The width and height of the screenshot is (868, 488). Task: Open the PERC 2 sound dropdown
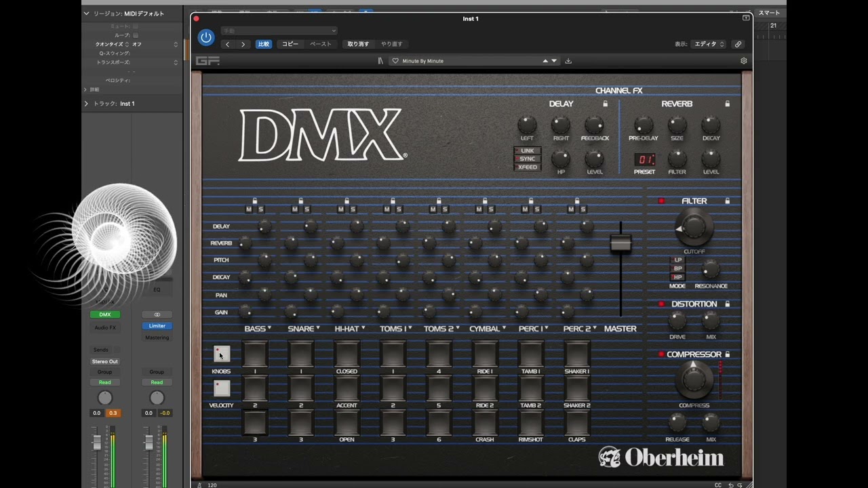580,329
